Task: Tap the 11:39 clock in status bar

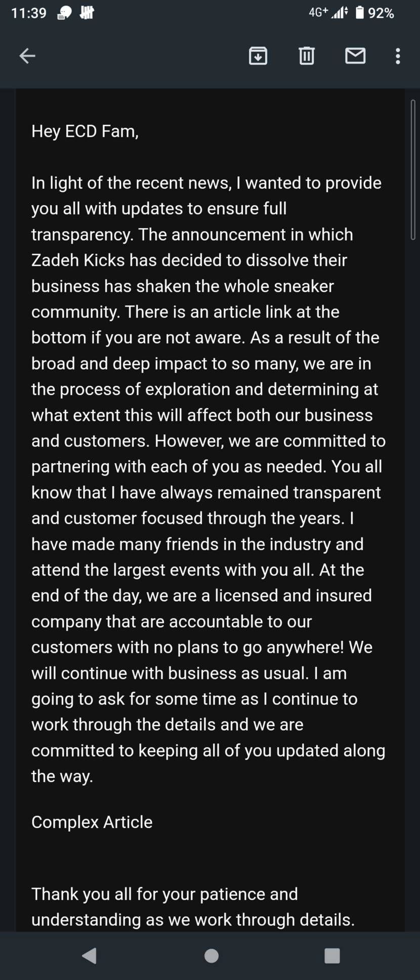Action: click(x=29, y=13)
